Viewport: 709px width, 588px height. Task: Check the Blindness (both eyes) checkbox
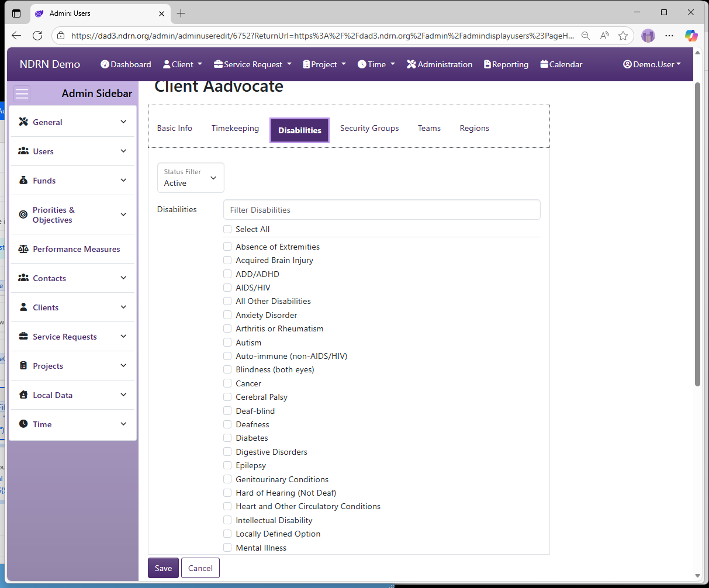coord(227,369)
